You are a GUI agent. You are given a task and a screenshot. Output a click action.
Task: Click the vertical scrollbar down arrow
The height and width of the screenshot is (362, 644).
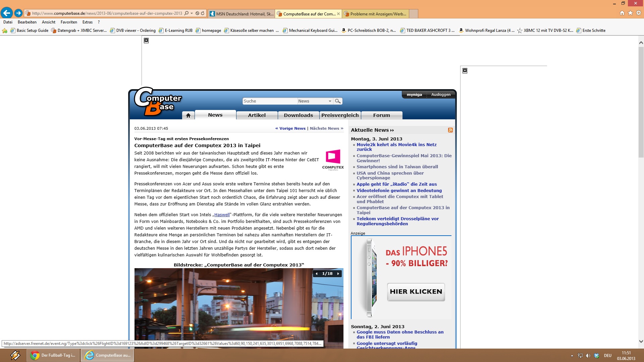[x=641, y=341]
